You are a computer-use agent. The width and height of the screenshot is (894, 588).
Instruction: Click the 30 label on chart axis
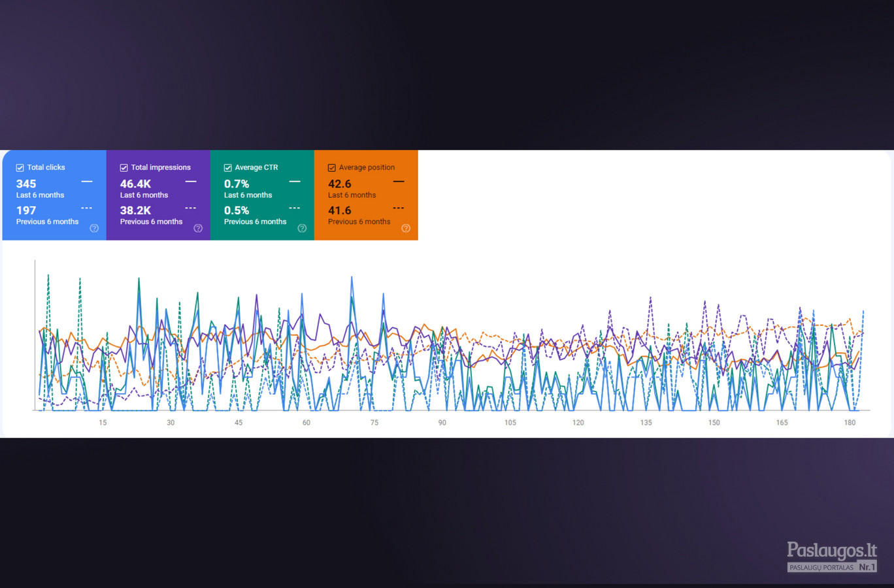coord(171,423)
